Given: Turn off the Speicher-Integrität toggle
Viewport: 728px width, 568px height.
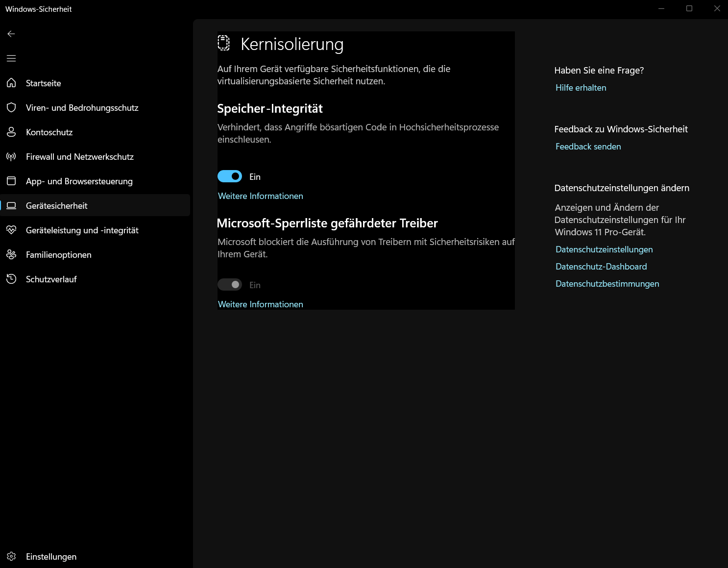Looking at the screenshot, I should pyautogui.click(x=230, y=176).
